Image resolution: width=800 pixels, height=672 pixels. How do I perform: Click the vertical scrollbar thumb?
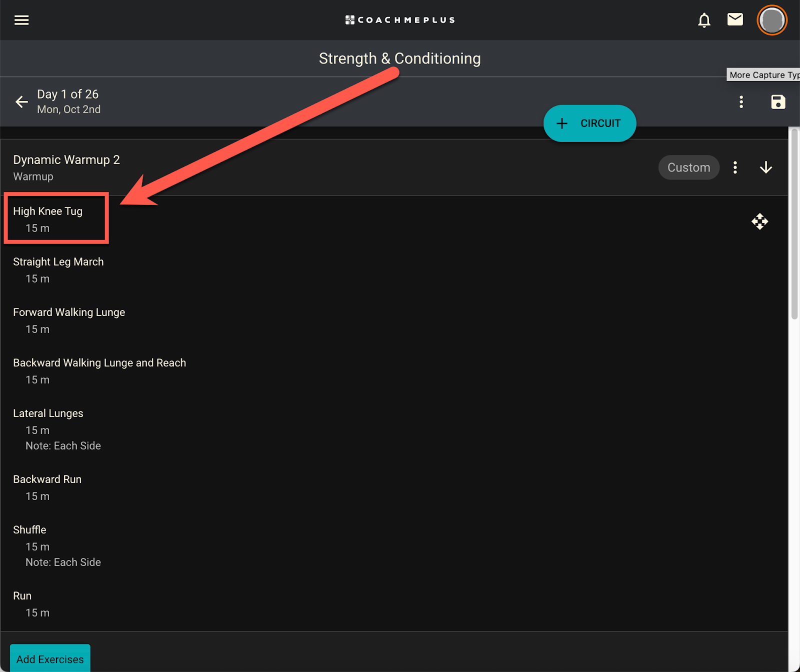[x=794, y=223]
